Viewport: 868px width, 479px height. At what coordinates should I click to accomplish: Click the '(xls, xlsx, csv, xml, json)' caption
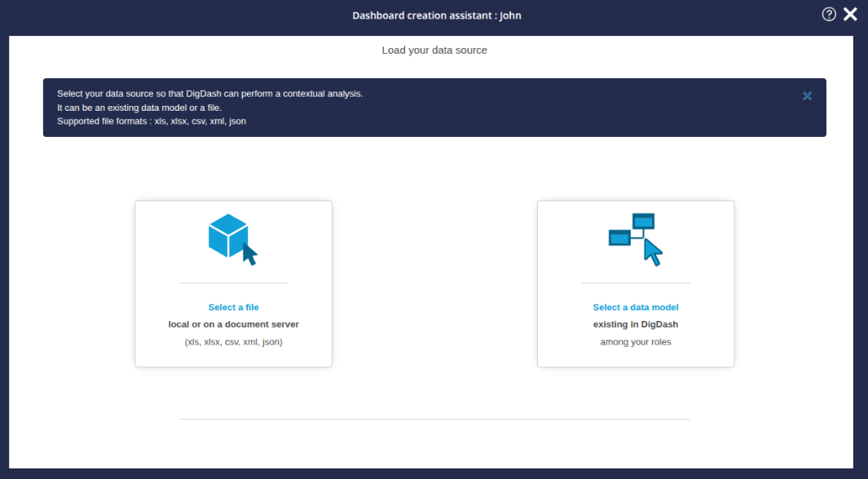tap(233, 342)
